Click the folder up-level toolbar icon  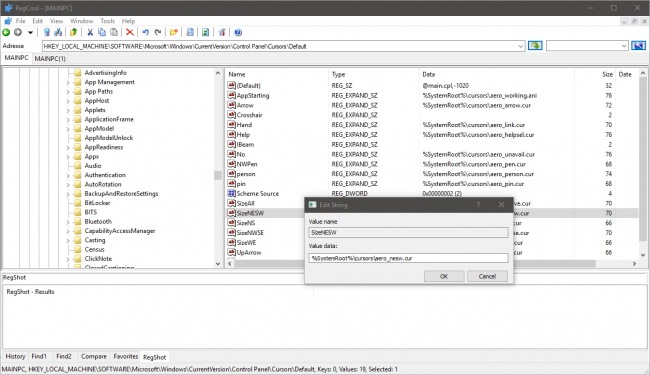[73, 32]
